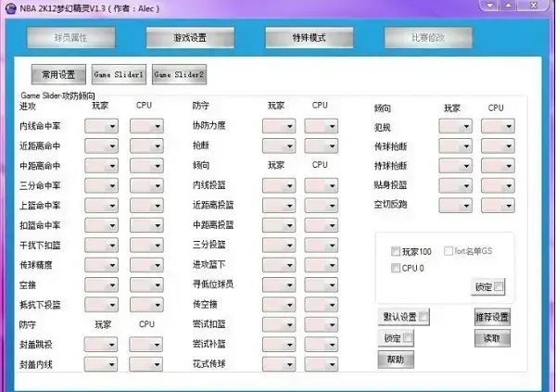
Task: Tick the CPU 0 checkbox
Action: (396, 268)
